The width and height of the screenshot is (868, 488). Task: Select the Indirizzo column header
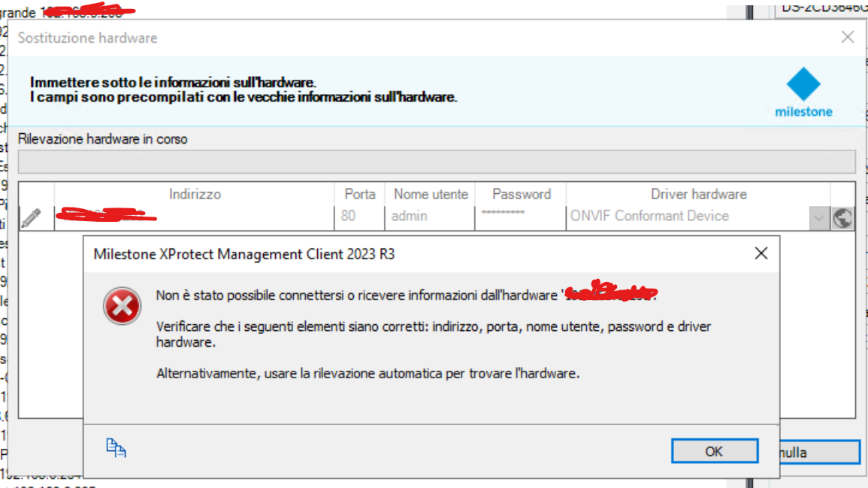[195, 194]
